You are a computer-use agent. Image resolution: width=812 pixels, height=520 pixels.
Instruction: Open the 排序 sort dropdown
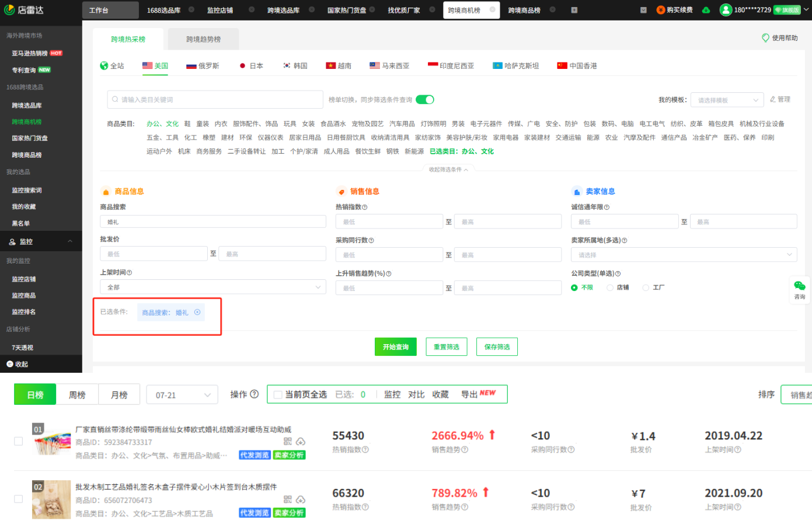click(x=796, y=395)
